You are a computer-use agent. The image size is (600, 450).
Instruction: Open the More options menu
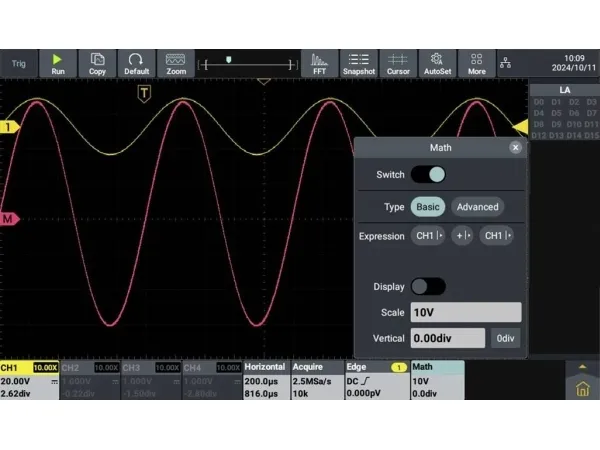(476, 63)
